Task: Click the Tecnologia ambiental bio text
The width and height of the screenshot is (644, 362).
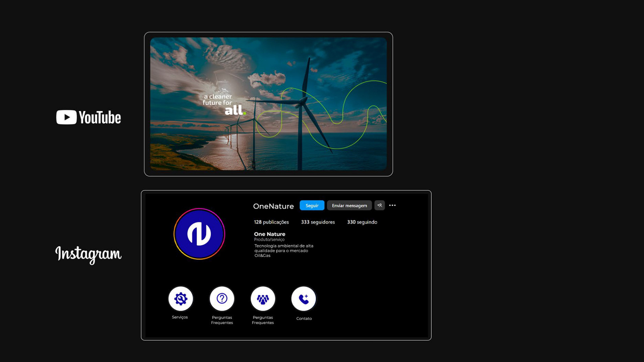Action: pos(283,251)
